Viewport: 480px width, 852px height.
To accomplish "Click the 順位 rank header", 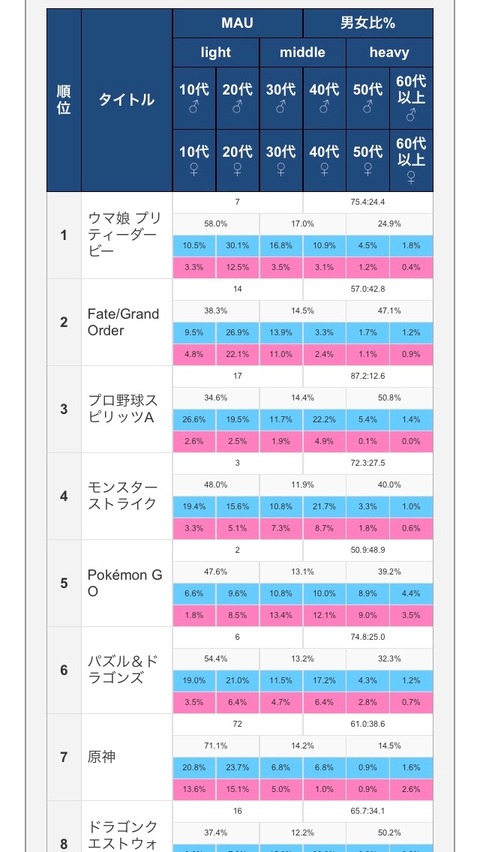I will pos(64,100).
